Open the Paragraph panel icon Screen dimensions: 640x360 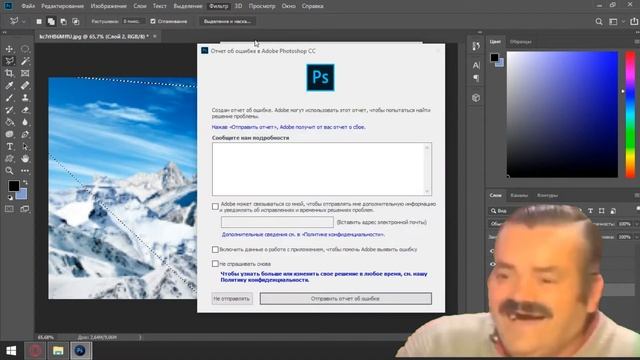pos(476,78)
